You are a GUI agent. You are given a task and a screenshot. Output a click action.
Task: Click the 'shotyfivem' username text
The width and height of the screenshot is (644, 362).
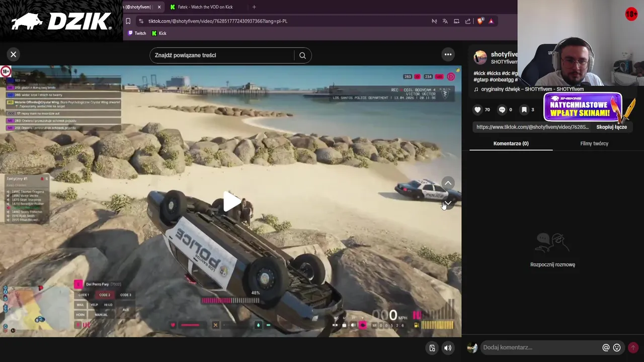[x=504, y=54]
